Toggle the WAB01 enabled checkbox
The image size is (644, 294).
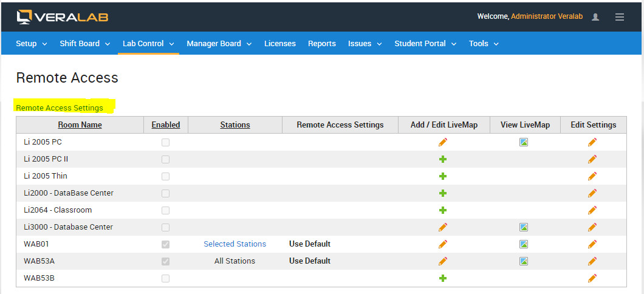pos(165,244)
